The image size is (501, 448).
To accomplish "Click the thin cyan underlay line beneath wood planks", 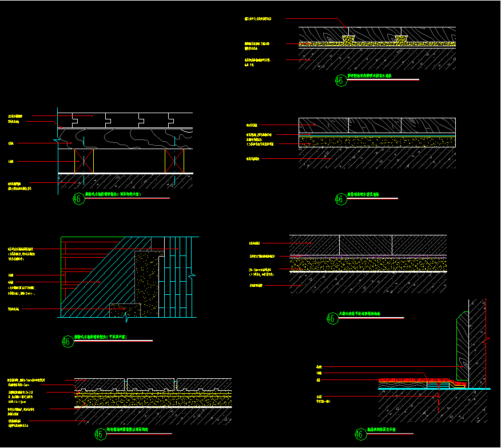I will point(377,135).
